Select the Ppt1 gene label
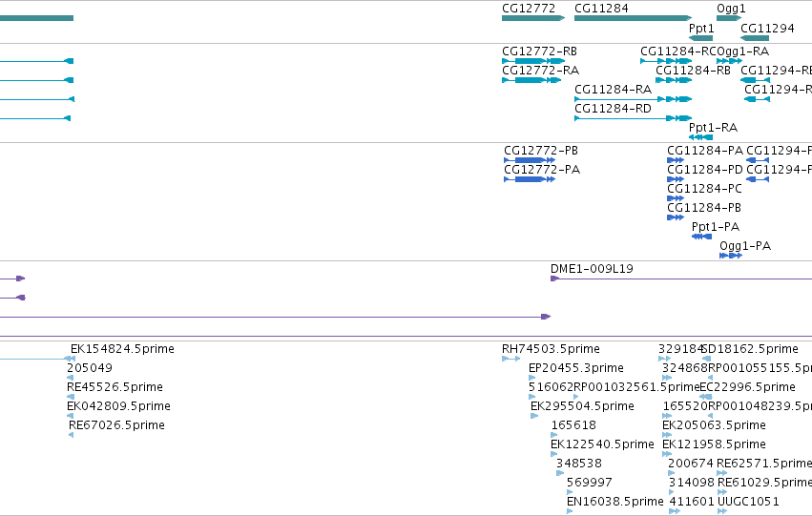812x516 pixels. (701, 28)
